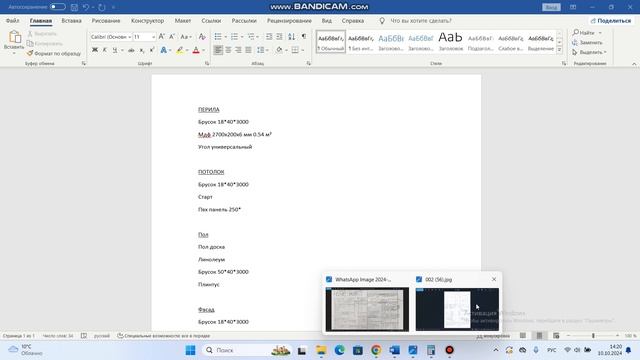Toggle bold Ж formatting
The image size is (640, 360).
coord(95,50)
